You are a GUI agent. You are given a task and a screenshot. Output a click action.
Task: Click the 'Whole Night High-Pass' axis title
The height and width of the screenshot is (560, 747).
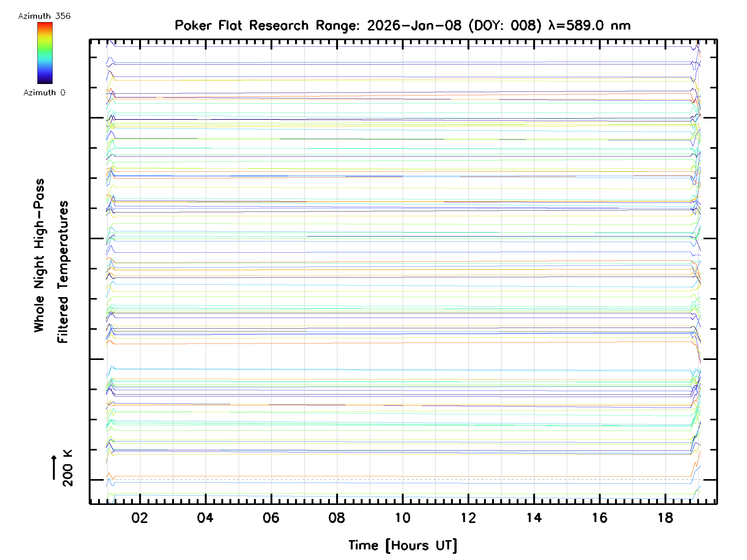pyautogui.click(x=39, y=255)
